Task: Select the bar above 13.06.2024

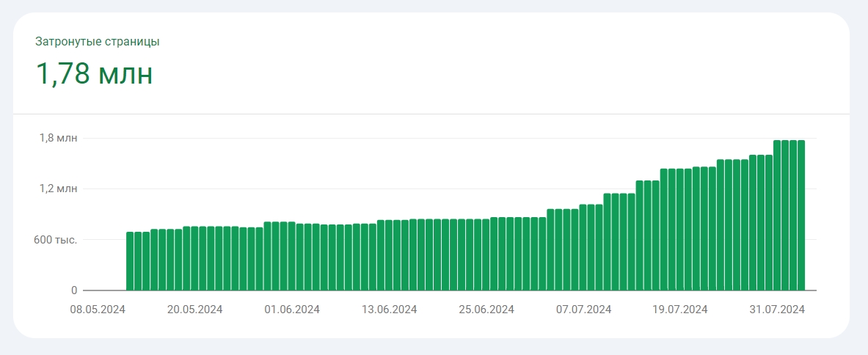Action: tap(389, 255)
